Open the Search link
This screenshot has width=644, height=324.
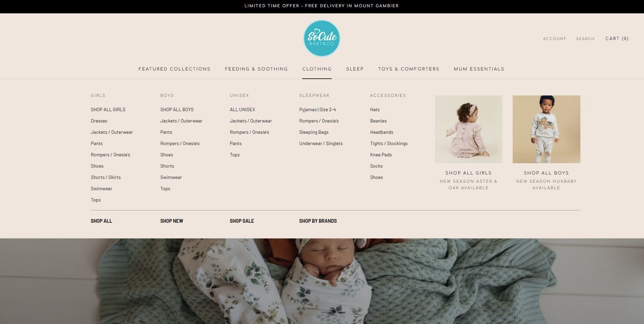click(585, 39)
